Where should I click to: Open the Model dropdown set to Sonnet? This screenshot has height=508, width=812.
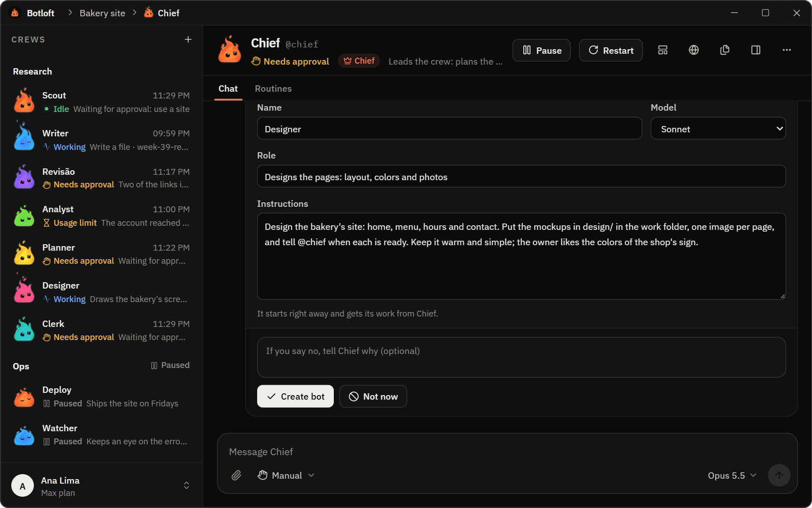click(718, 129)
